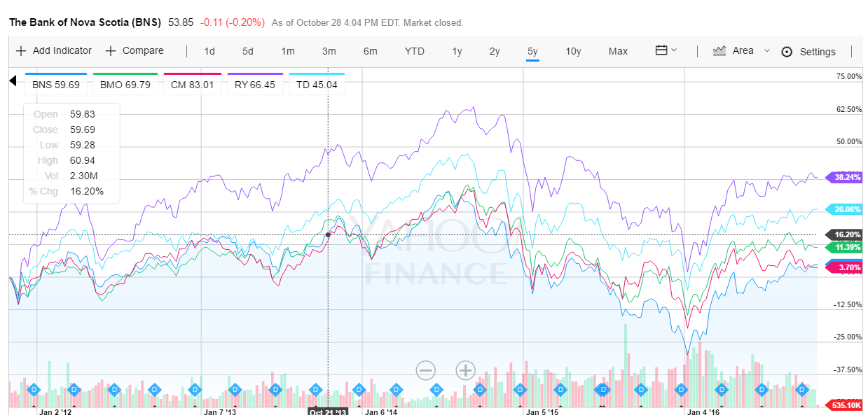Viewport: 868px width, 415px height.
Task: Click the Oct 21 '13 highlighted date label
Action: (329, 412)
